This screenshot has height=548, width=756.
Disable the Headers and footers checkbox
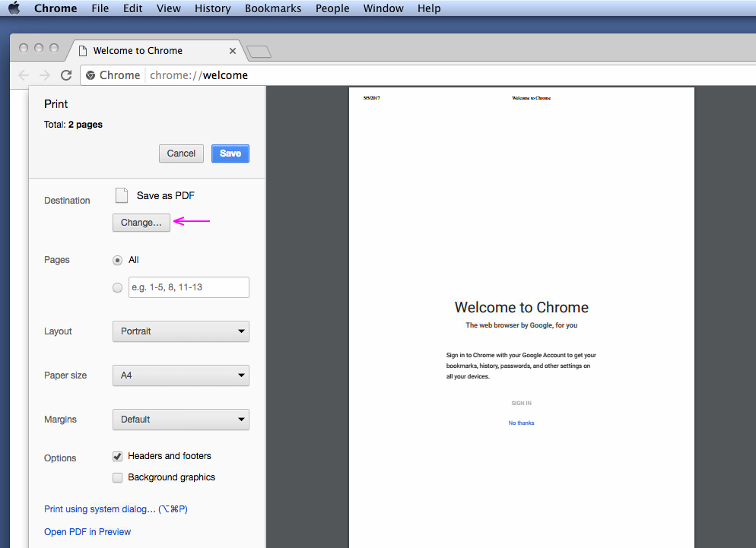[x=118, y=456]
